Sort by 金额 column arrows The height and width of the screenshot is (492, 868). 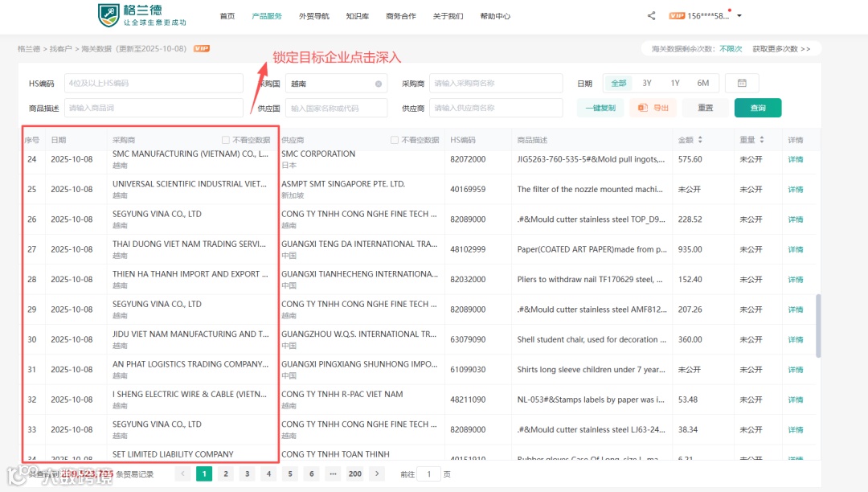click(x=700, y=140)
